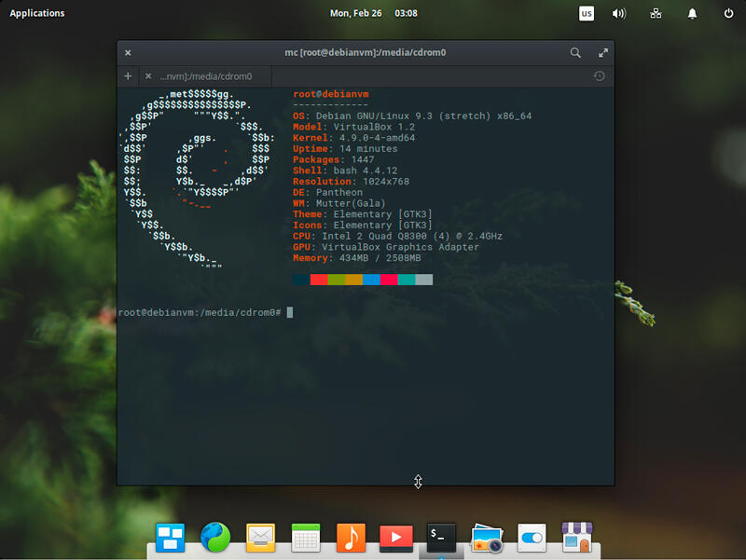Click the terminal prompt cursor

click(x=290, y=312)
